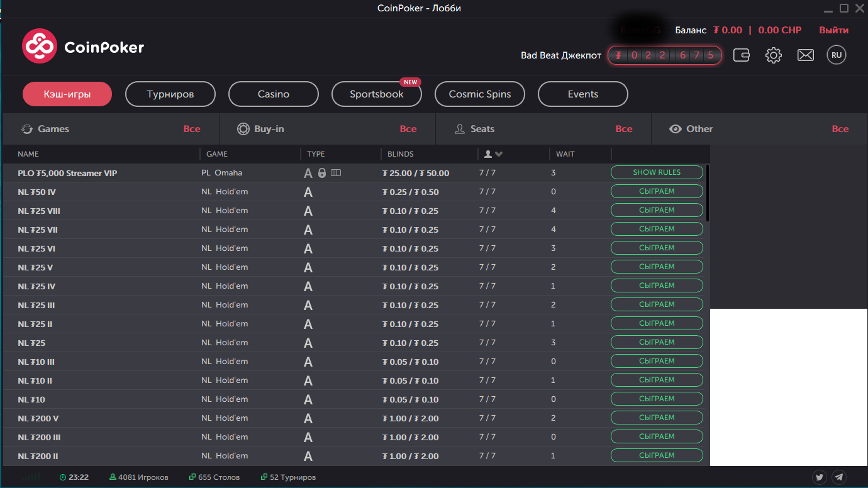Open the Seats filter Все dropdown
868x488 pixels.
pos(624,129)
